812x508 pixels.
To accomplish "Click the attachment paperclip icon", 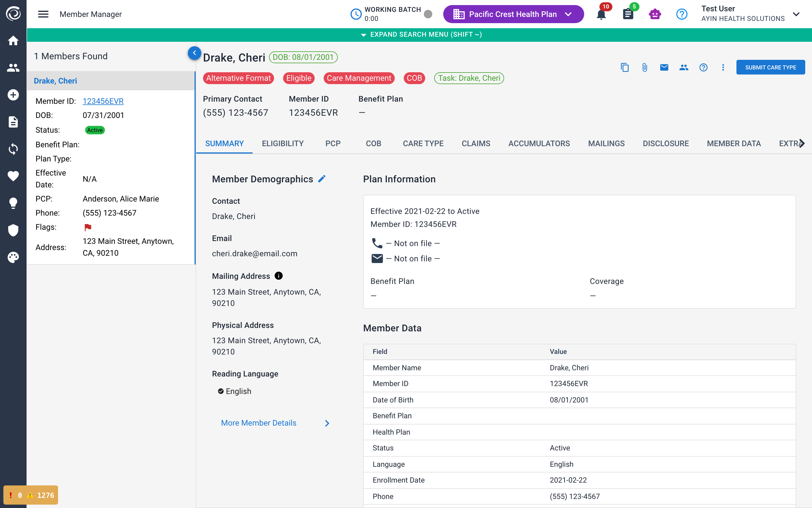I will [645, 67].
